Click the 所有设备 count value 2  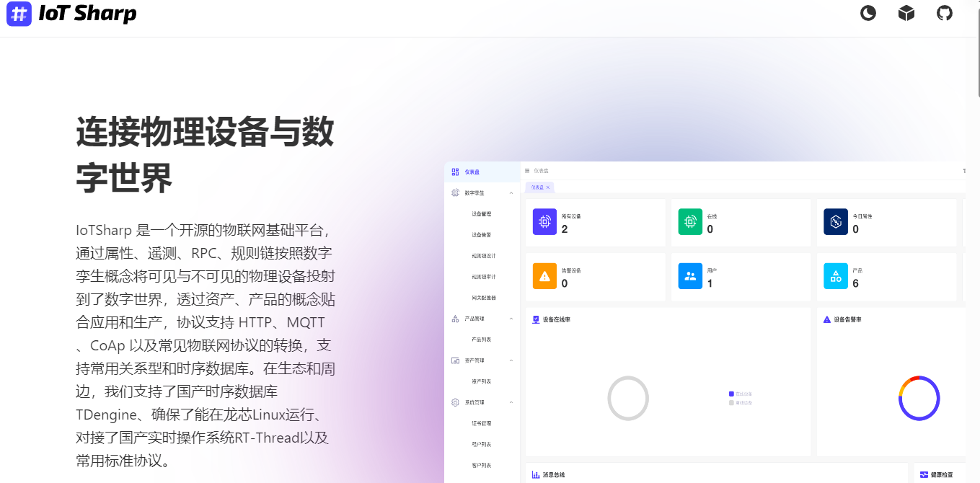(564, 229)
